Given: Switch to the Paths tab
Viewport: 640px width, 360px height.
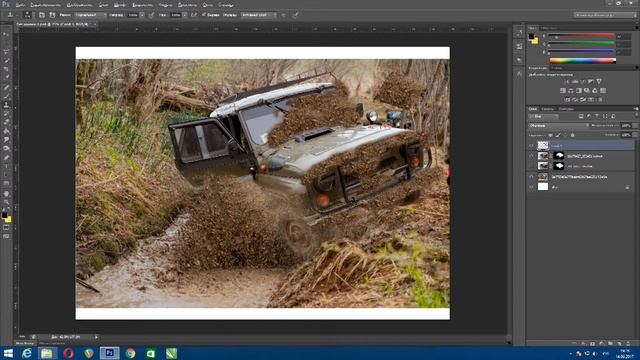Looking at the screenshot, I should (x=566, y=109).
